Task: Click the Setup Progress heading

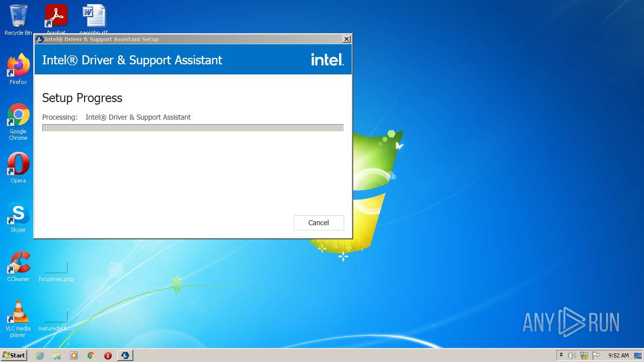Action: click(x=82, y=98)
